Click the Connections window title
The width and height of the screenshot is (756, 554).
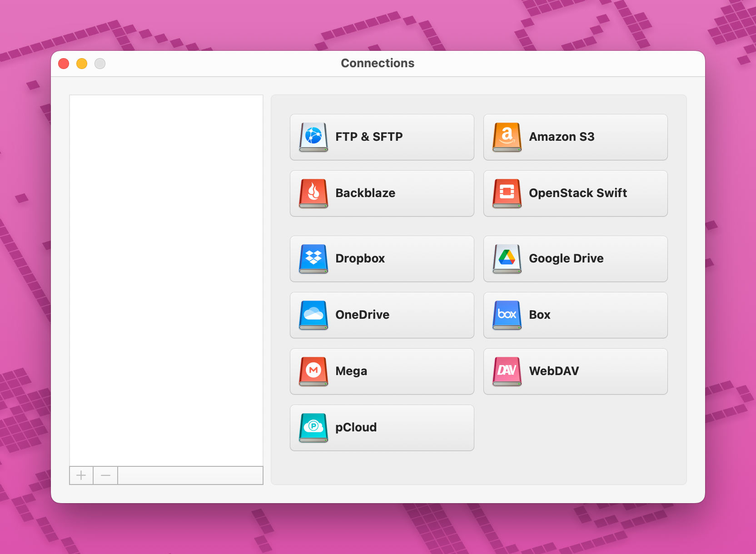(x=378, y=63)
